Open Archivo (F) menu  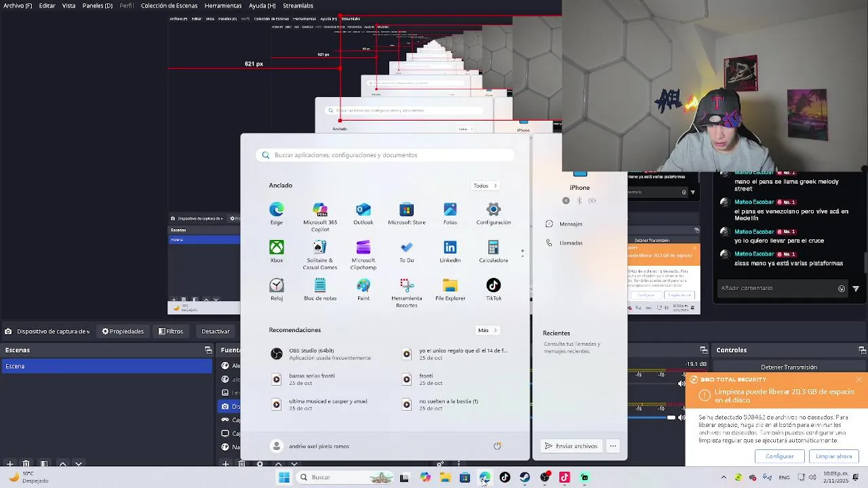tap(18, 5)
